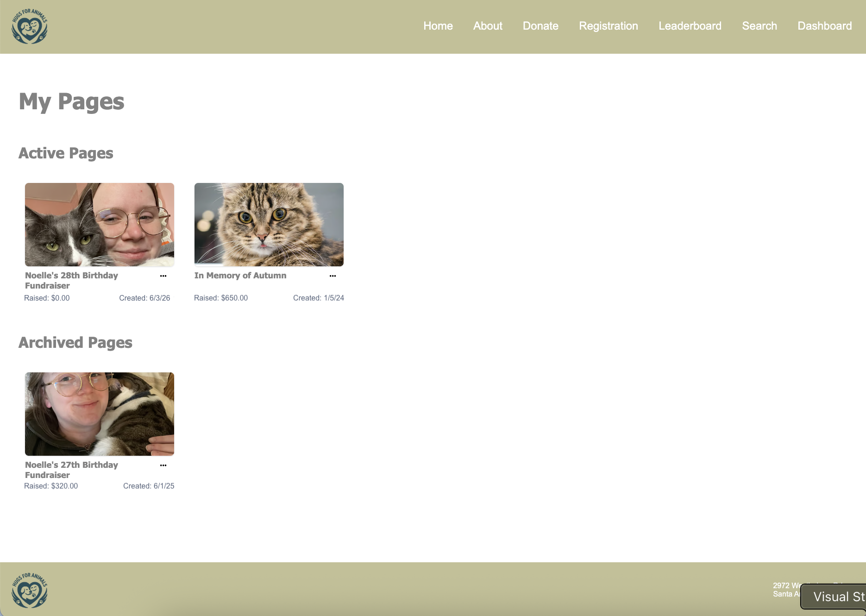
Task: Click the Archived Pages heading
Action: (75, 343)
